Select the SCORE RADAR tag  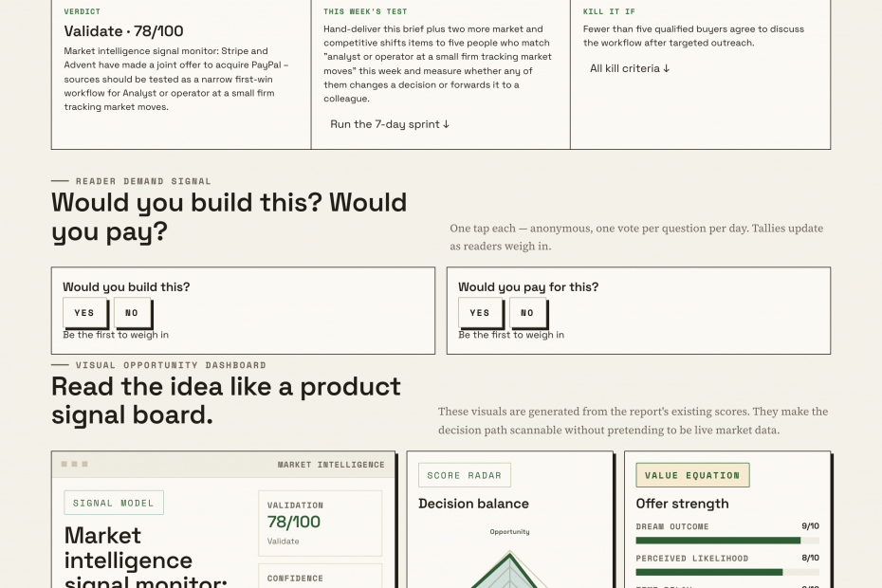pyautogui.click(x=465, y=475)
